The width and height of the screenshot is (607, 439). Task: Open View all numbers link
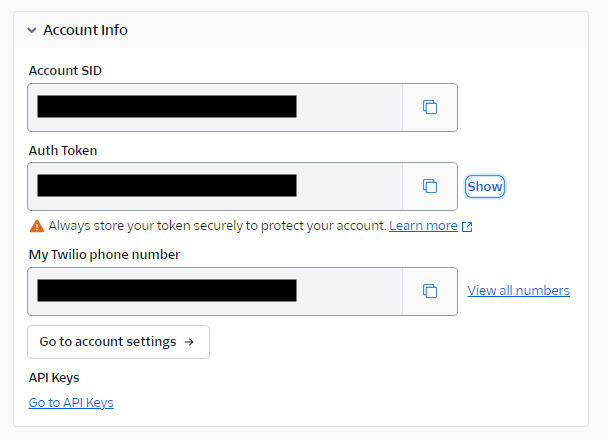[518, 290]
